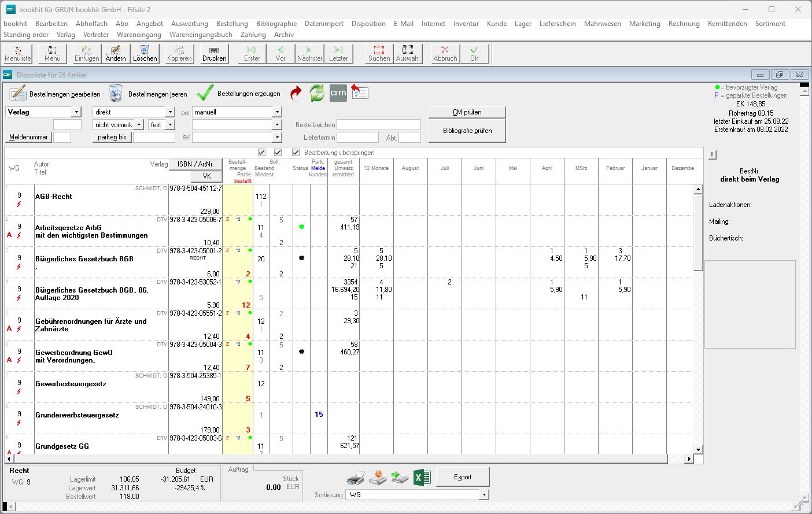The image size is (812, 514).
Task: Open the empty dropdown below manuell
Action: click(x=278, y=125)
